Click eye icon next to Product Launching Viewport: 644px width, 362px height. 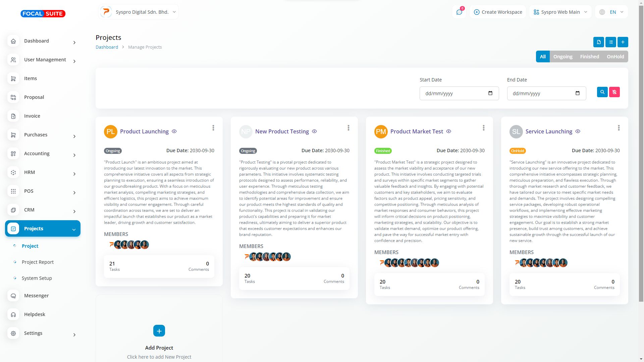click(174, 131)
